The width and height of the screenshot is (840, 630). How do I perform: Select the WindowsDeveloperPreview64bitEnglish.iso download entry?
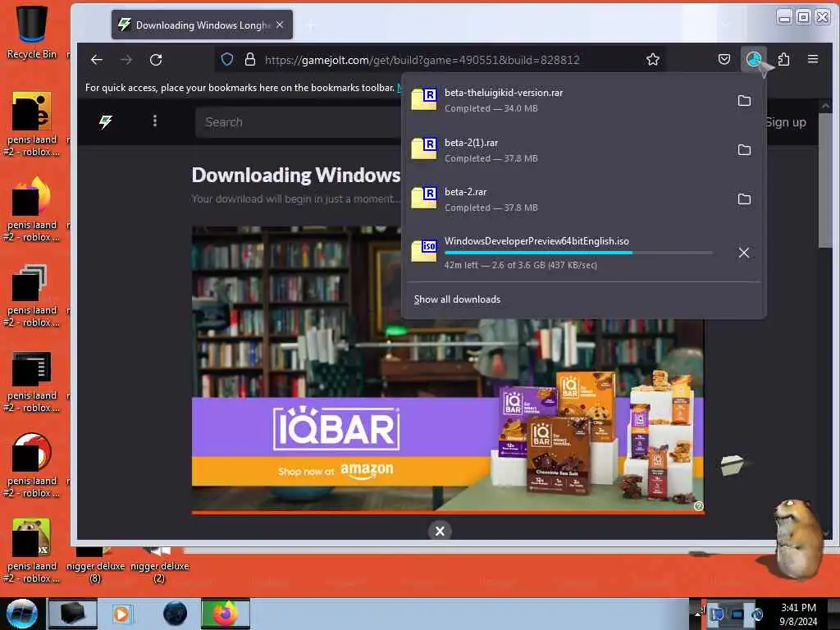coord(568,253)
